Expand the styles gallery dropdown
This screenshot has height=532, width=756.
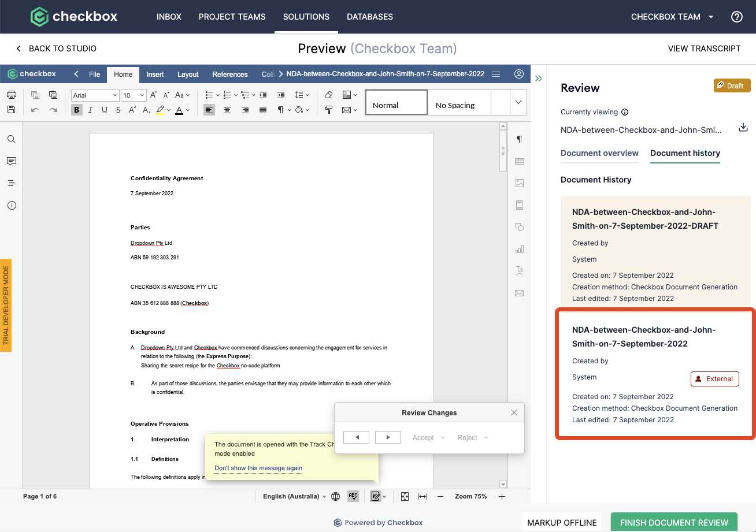(x=518, y=102)
